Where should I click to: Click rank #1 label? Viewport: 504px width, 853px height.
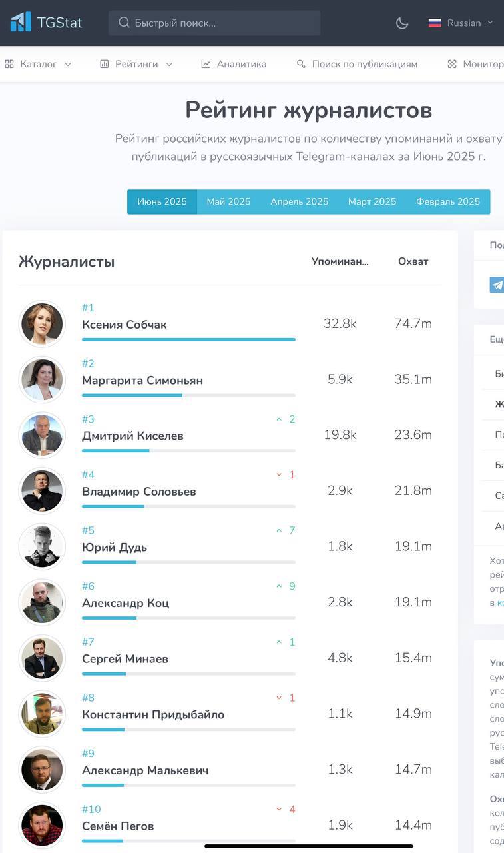point(88,307)
